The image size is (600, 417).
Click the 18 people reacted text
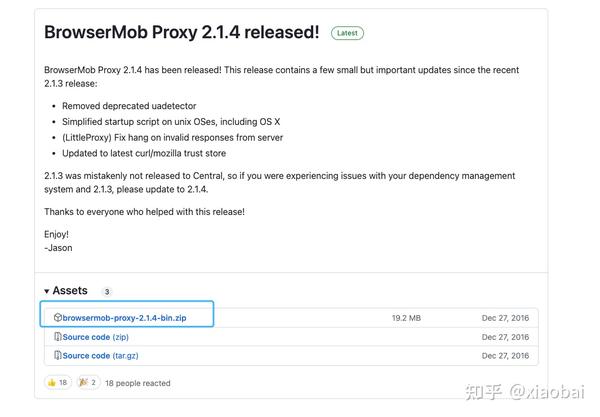click(x=138, y=383)
